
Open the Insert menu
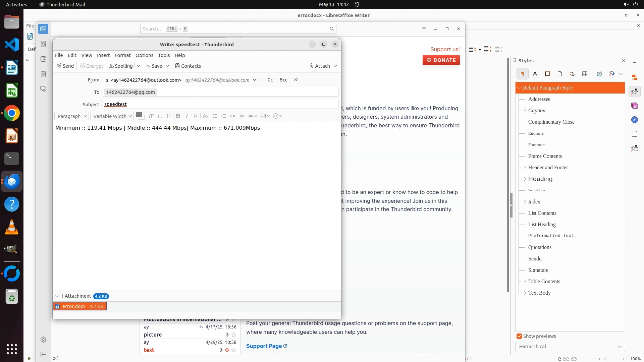(x=103, y=55)
